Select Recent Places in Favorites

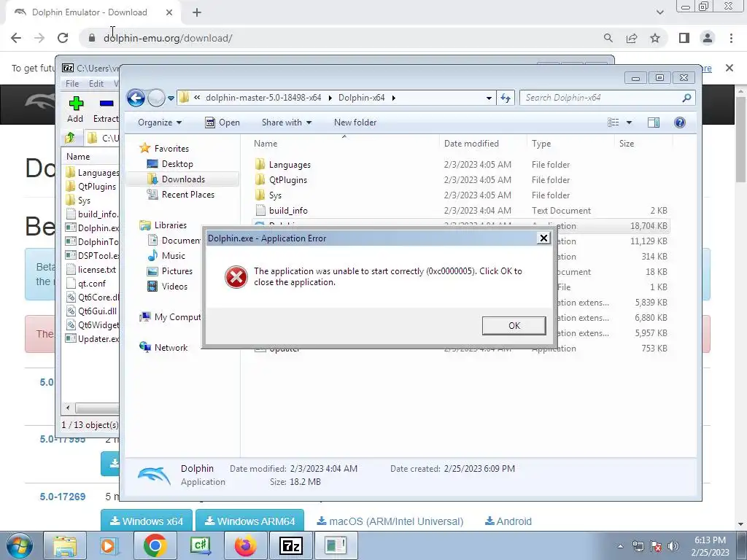tap(187, 194)
